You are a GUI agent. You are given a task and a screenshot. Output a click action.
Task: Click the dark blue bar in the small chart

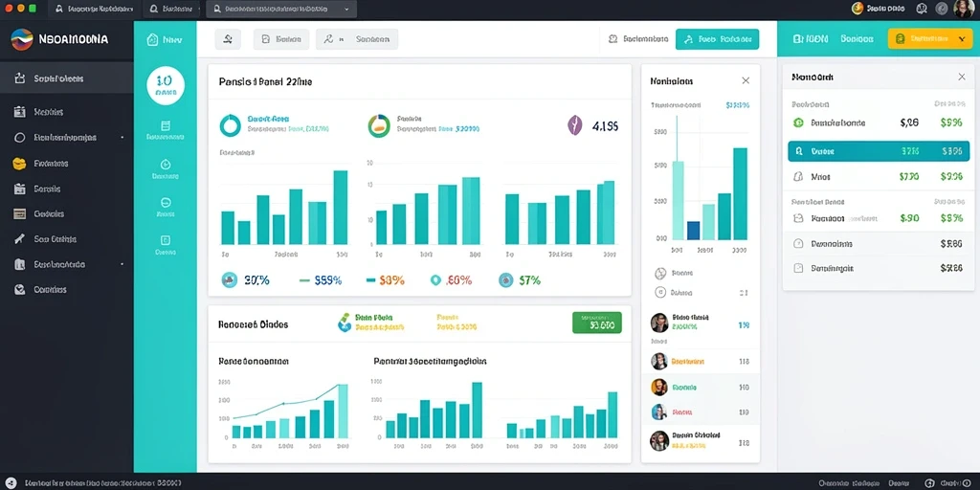[693, 230]
